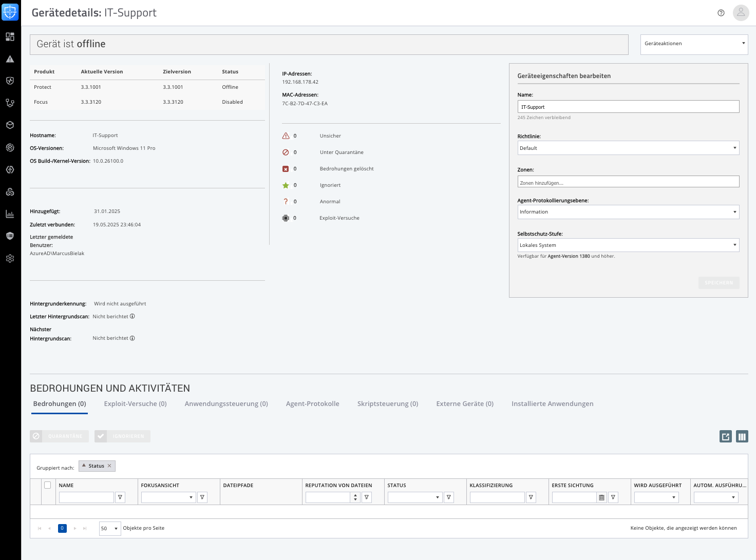Click the filter icon for Name column
The height and width of the screenshot is (560, 756).
coord(120,497)
